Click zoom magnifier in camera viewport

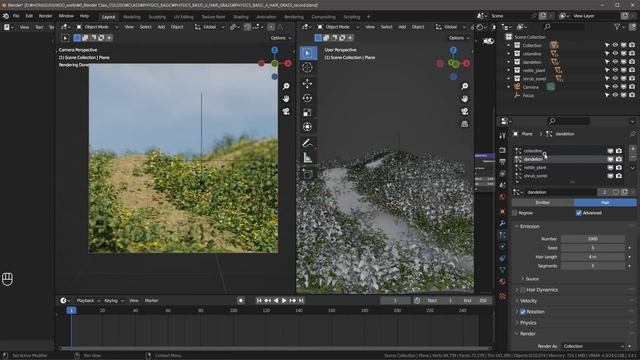coord(286,86)
